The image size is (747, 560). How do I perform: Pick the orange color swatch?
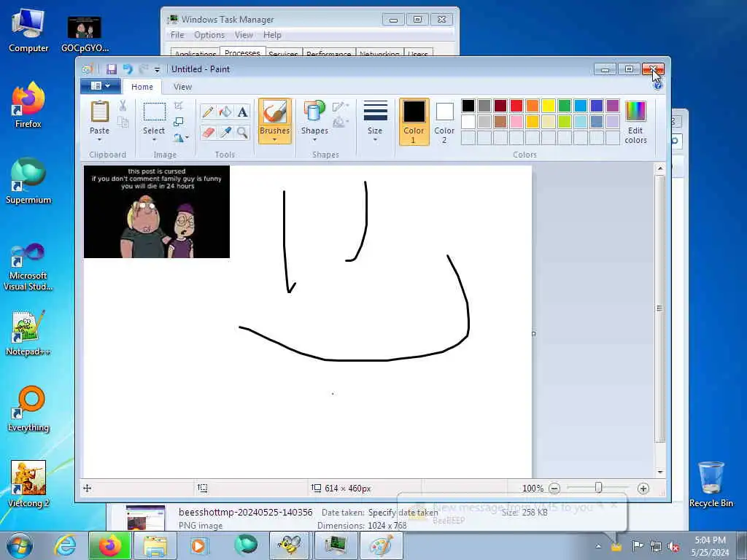(533, 106)
